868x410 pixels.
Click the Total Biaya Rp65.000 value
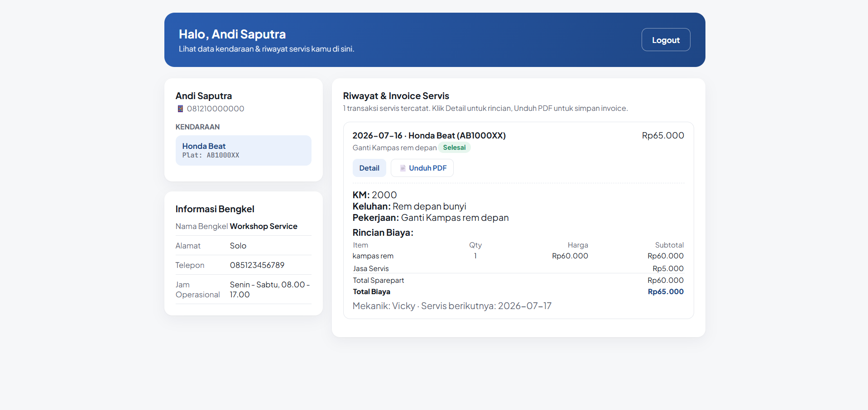(x=666, y=291)
